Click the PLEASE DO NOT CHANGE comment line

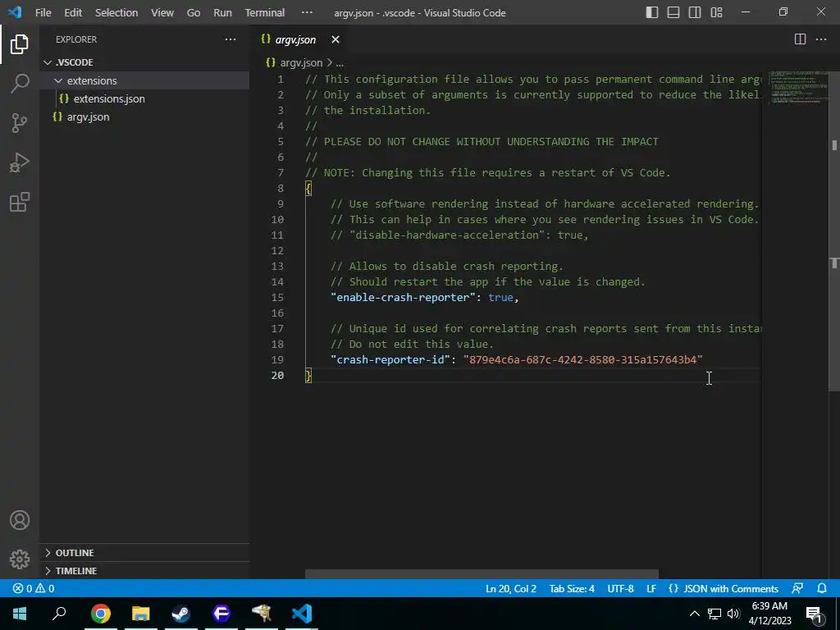(482, 141)
